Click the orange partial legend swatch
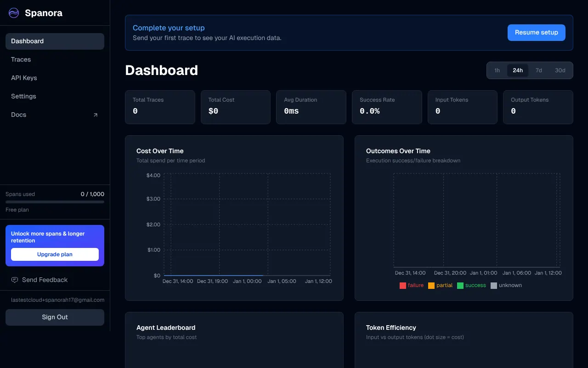The image size is (588, 368). coord(431,286)
